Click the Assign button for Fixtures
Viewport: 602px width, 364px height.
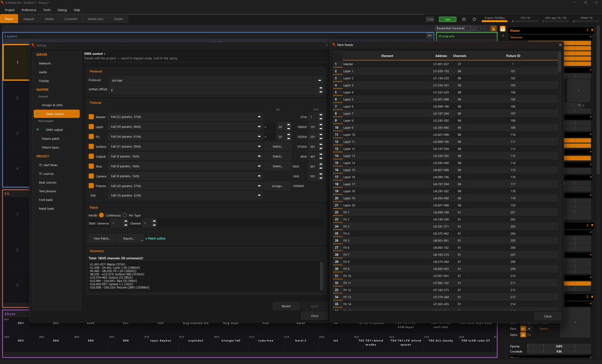pyautogui.click(x=278, y=186)
